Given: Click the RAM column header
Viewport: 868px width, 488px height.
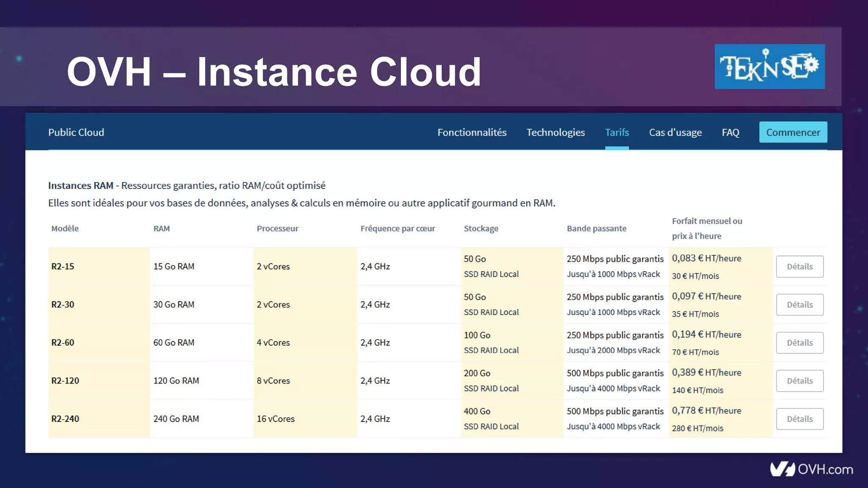Looking at the screenshot, I should click(x=161, y=228).
